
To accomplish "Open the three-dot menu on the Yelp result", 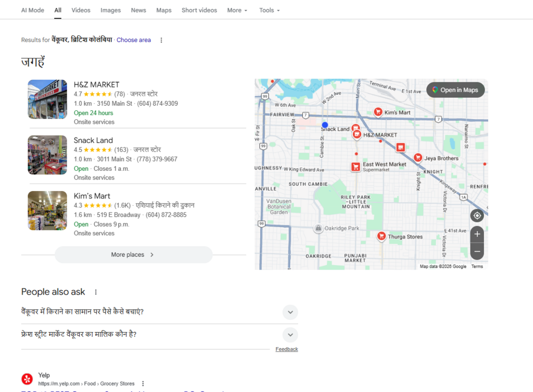I will point(143,383).
